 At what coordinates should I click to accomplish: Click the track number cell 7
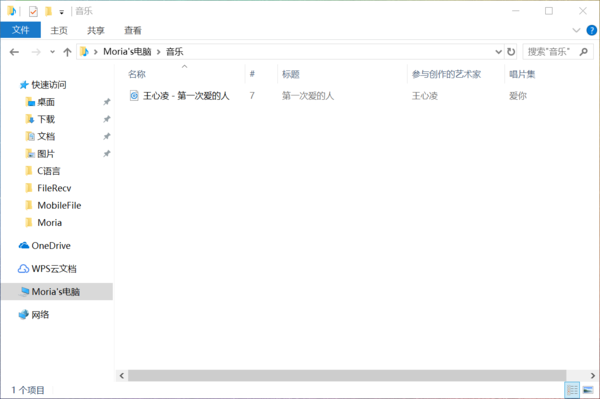pyautogui.click(x=252, y=96)
